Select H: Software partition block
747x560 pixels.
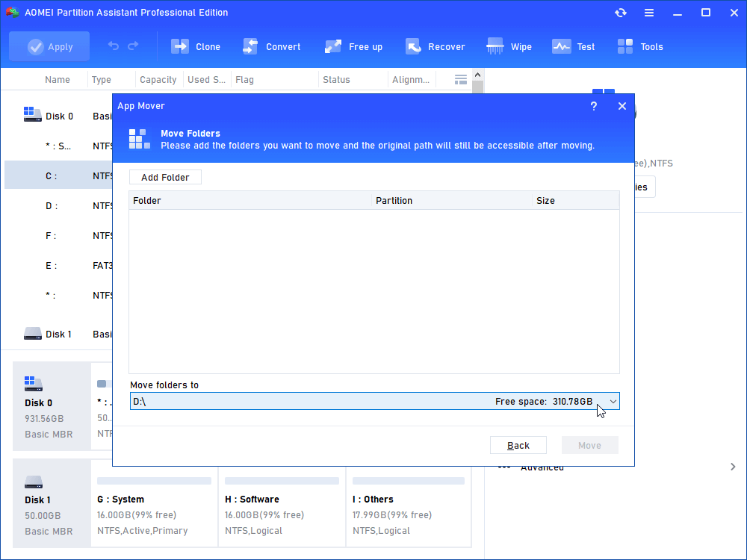tap(282, 507)
